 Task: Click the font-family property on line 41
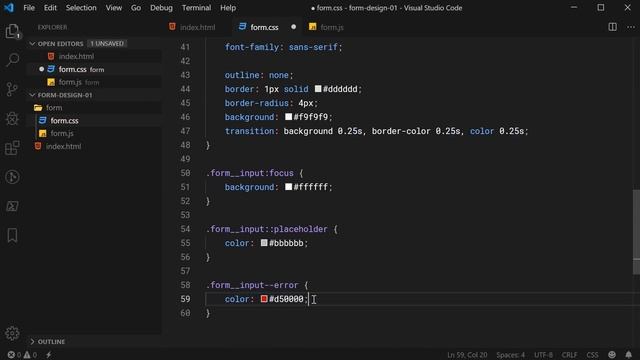coord(251,47)
